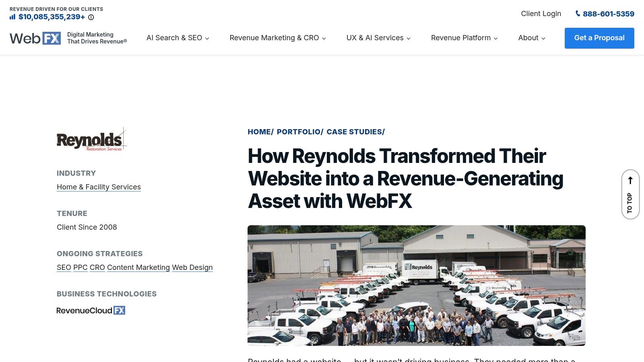Click the Reynolds team and trucks photo
Screen dimensions: 644x362
(417, 286)
